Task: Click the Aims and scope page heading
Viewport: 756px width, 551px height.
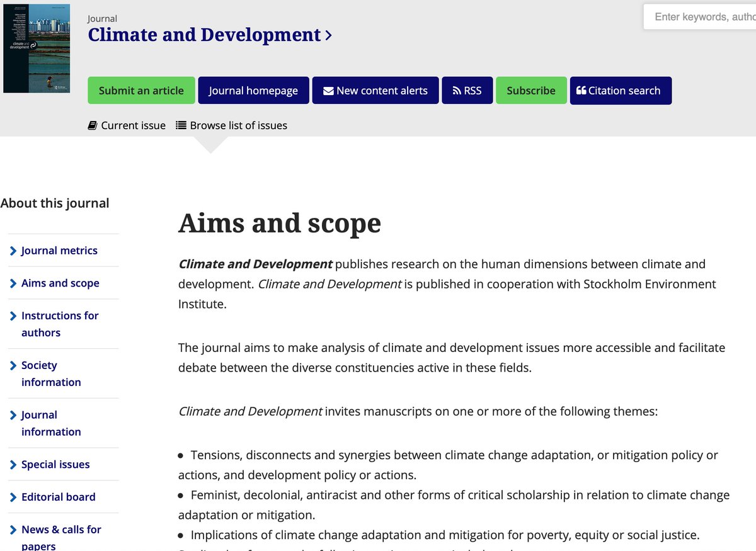Action: point(280,223)
